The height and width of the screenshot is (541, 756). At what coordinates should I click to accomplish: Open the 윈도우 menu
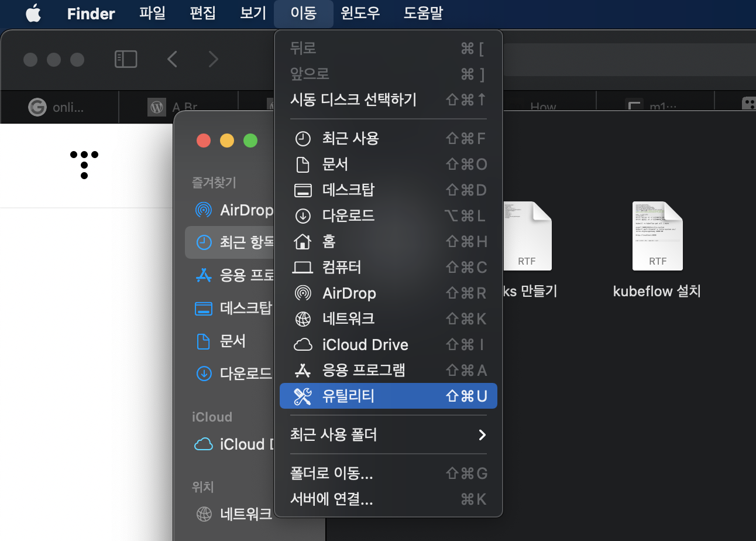[x=360, y=13]
